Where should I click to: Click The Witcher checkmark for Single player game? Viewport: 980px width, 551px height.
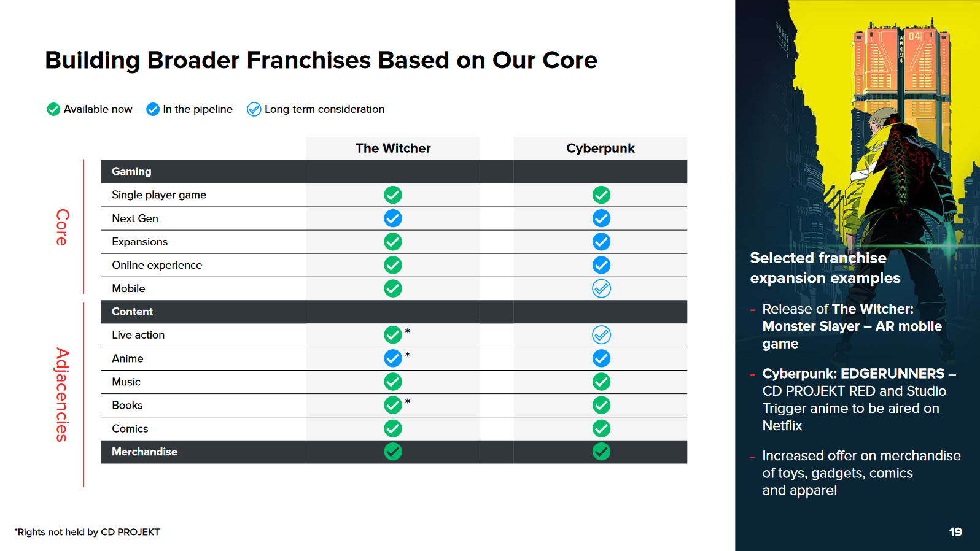(x=393, y=195)
